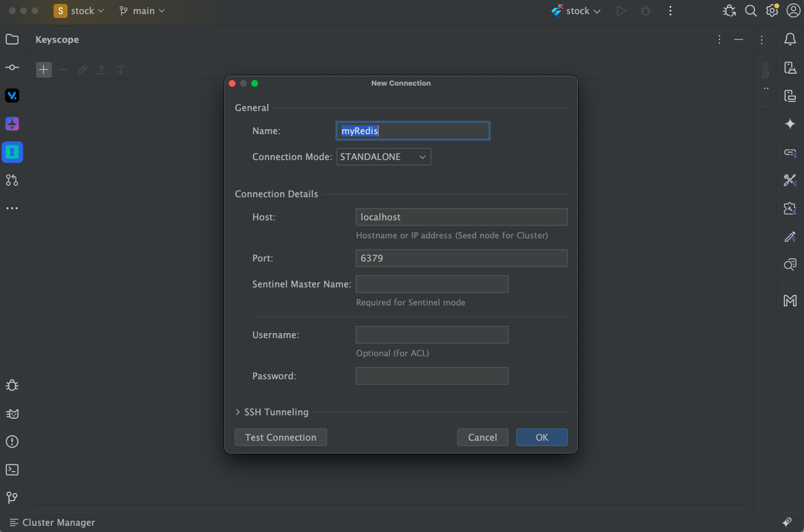Viewport: 804px width, 532px height.
Task: Start a Debug session with the bug icon
Action: click(645, 11)
